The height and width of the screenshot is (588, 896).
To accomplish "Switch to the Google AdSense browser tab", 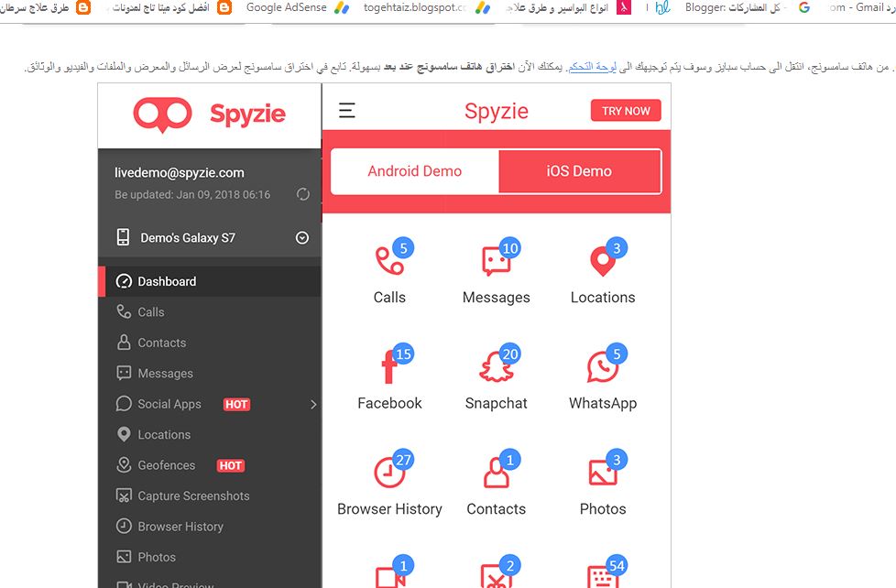I will click(x=286, y=7).
